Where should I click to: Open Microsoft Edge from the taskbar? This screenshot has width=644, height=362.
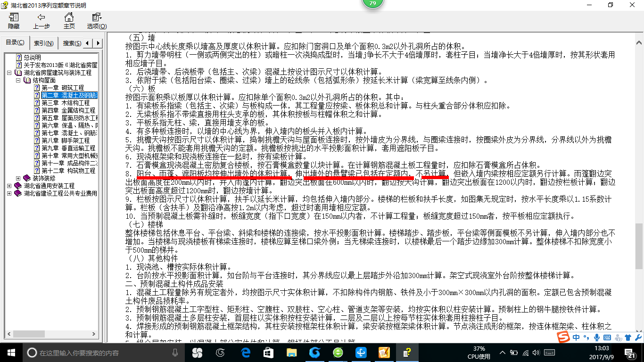click(x=245, y=352)
